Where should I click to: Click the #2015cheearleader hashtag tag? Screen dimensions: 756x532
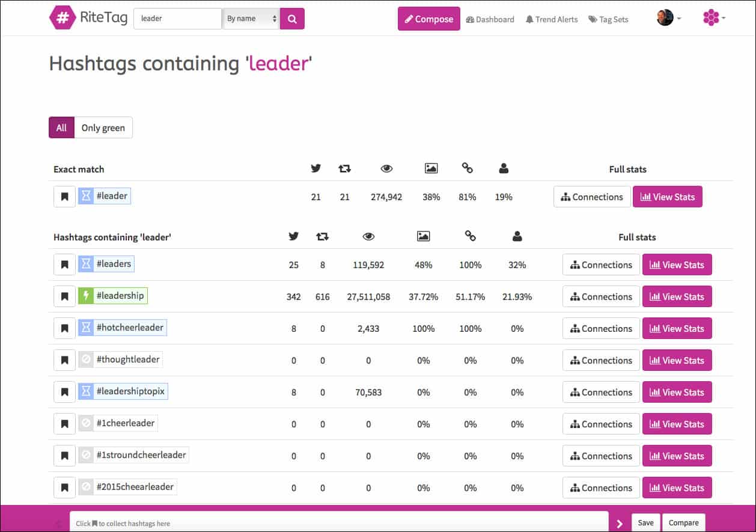[127, 486]
